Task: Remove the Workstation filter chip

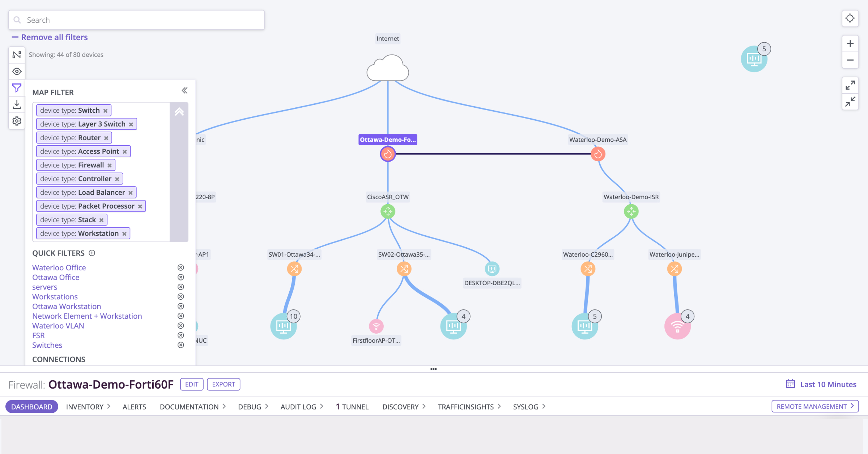Action: click(x=124, y=234)
